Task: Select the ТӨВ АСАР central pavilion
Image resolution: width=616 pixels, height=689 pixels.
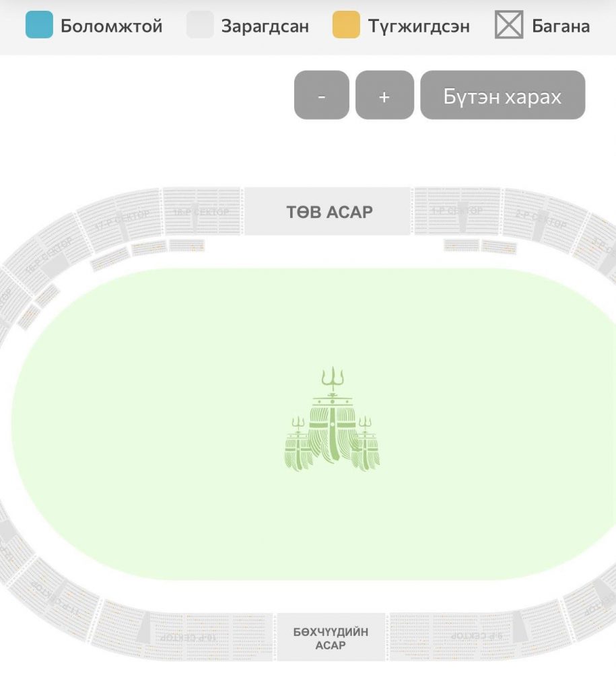Action: pyautogui.click(x=328, y=211)
